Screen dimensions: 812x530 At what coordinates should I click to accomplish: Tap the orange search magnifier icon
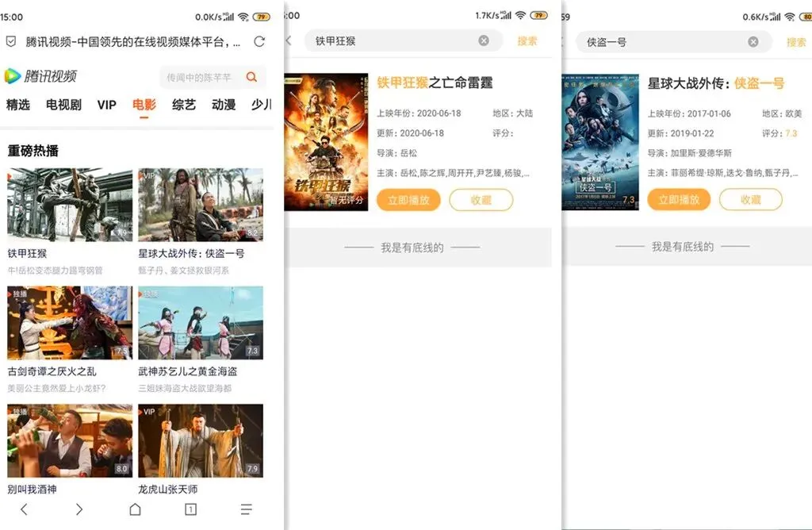[251, 77]
